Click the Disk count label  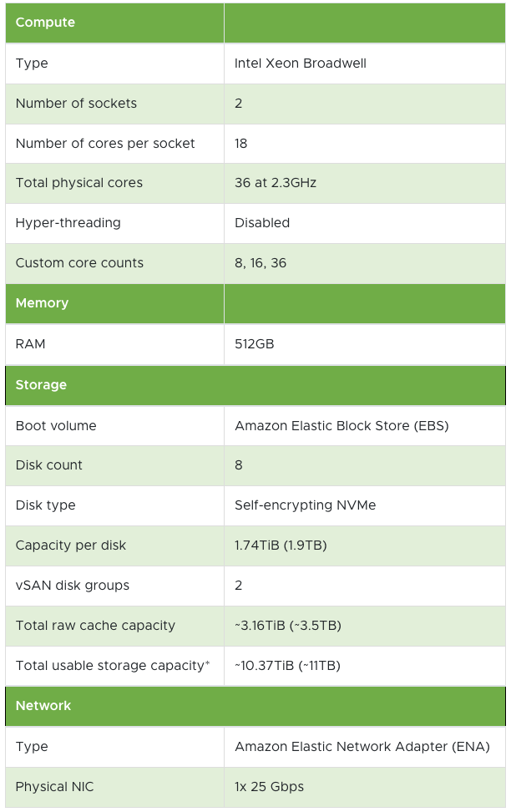(48, 465)
